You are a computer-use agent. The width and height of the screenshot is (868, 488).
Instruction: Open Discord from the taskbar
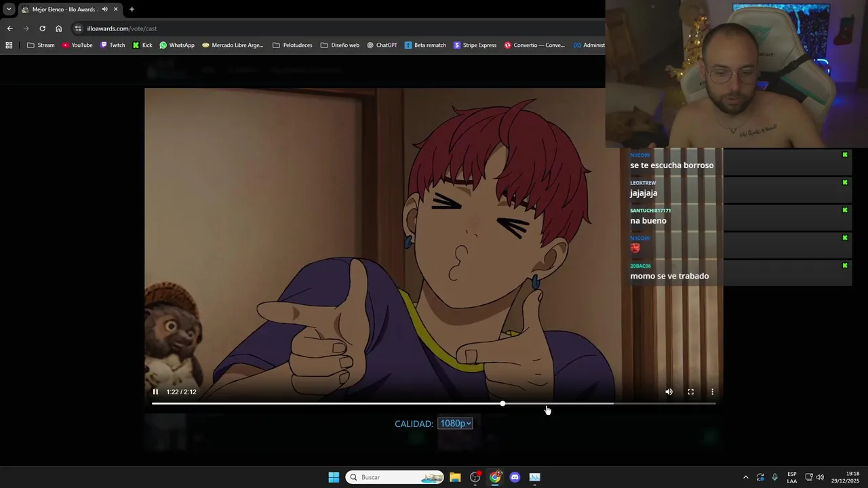tap(515, 477)
